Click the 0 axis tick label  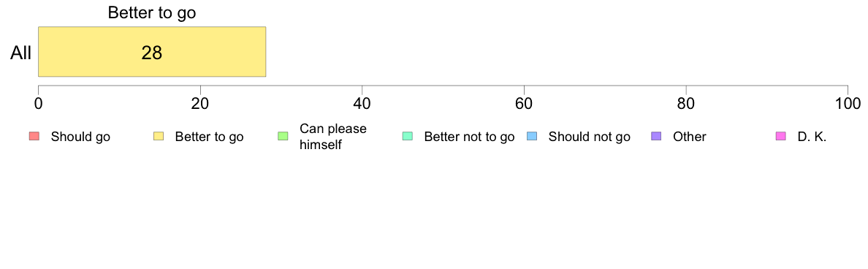[38, 103]
